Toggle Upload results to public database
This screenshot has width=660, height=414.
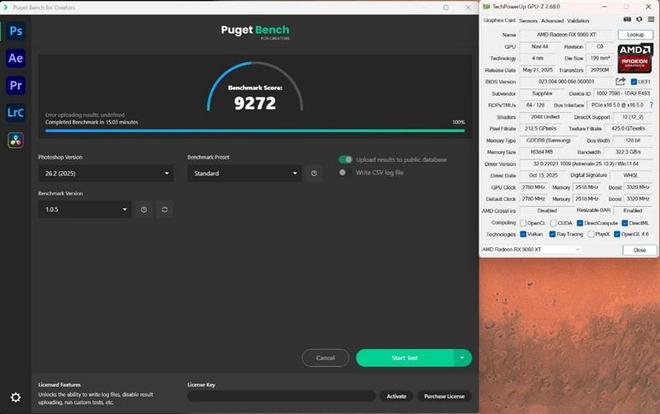click(x=345, y=159)
